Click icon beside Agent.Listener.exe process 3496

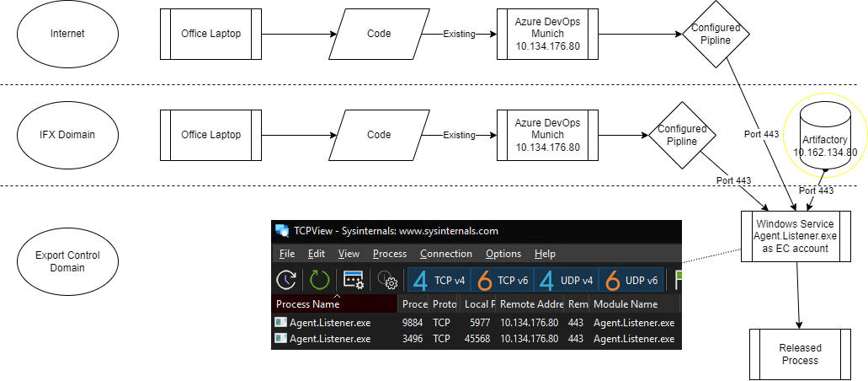pyautogui.click(x=280, y=338)
